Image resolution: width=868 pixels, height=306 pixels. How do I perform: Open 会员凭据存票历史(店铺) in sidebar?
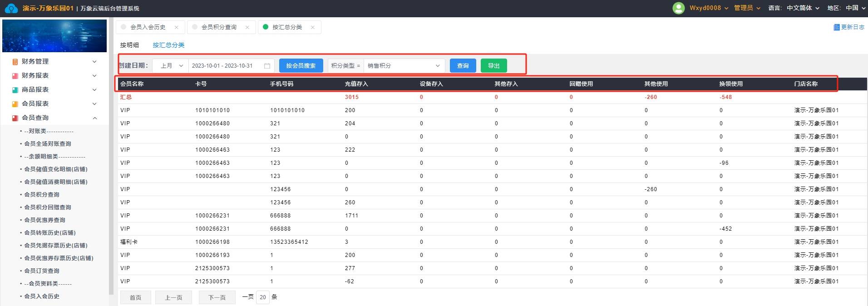(56, 246)
